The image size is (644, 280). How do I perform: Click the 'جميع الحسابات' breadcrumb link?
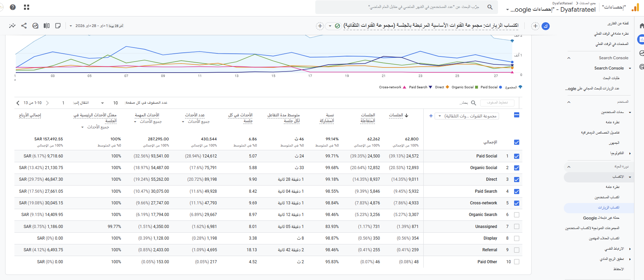click(x=587, y=3)
